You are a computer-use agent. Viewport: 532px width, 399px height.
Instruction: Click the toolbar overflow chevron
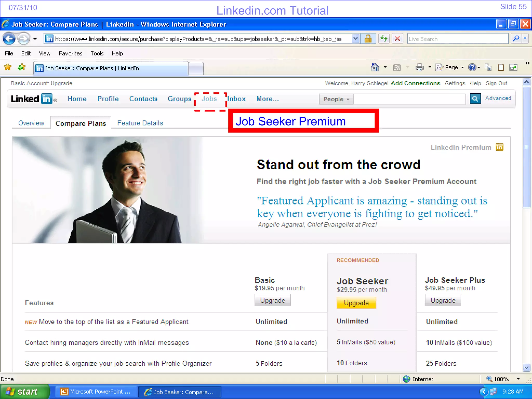[x=528, y=63]
